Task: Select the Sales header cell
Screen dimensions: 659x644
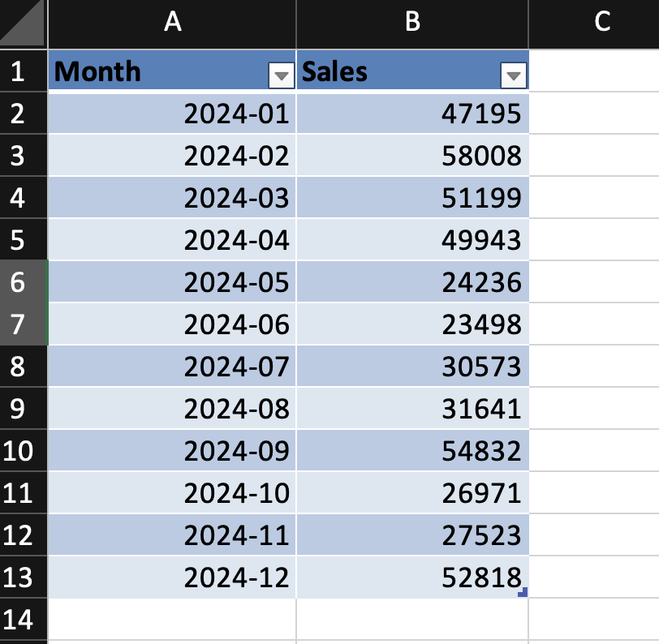Action: (398, 71)
